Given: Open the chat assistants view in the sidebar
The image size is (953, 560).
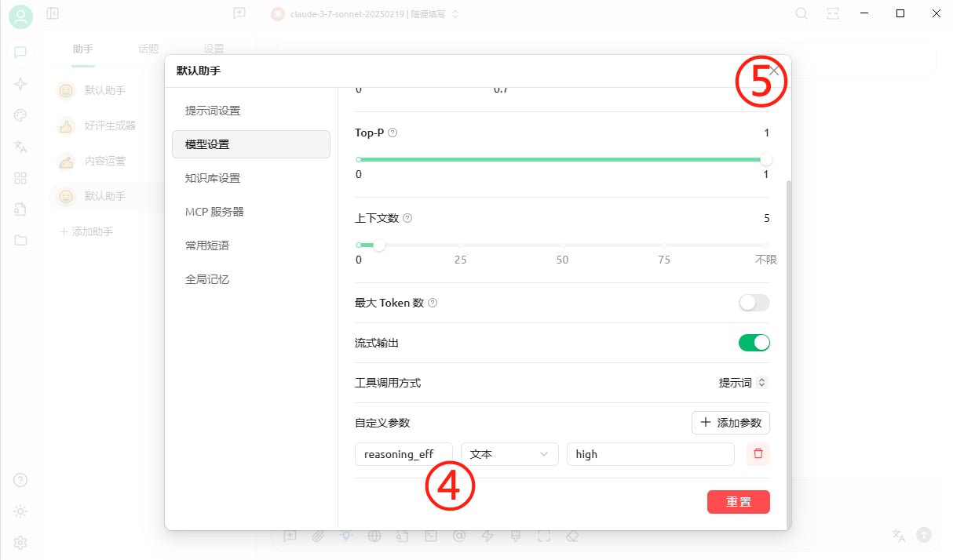Looking at the screenshot, I should coord(20,53).
